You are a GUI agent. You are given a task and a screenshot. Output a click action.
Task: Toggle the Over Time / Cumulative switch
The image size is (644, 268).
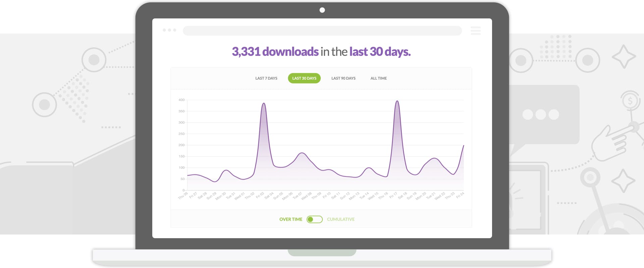[x=314, y=219]
